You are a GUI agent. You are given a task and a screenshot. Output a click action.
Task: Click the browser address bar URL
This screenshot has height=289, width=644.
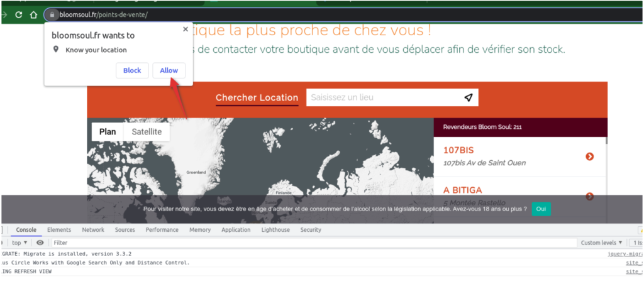[103, 15]
